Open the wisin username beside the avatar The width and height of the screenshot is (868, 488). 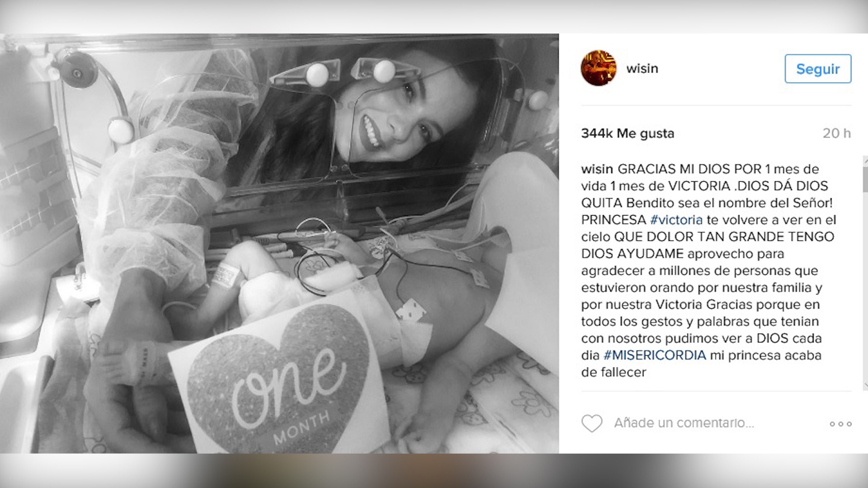click(642, 69)
